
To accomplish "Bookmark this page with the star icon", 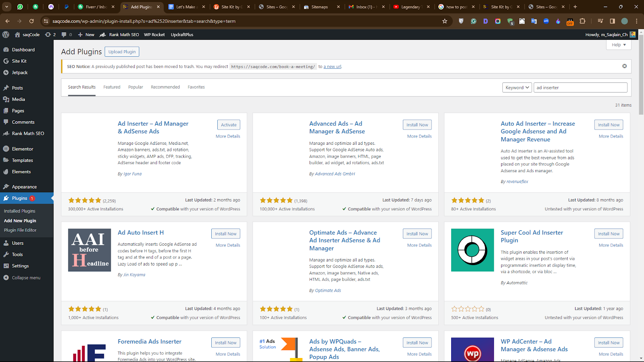I will tap(445, 21).
